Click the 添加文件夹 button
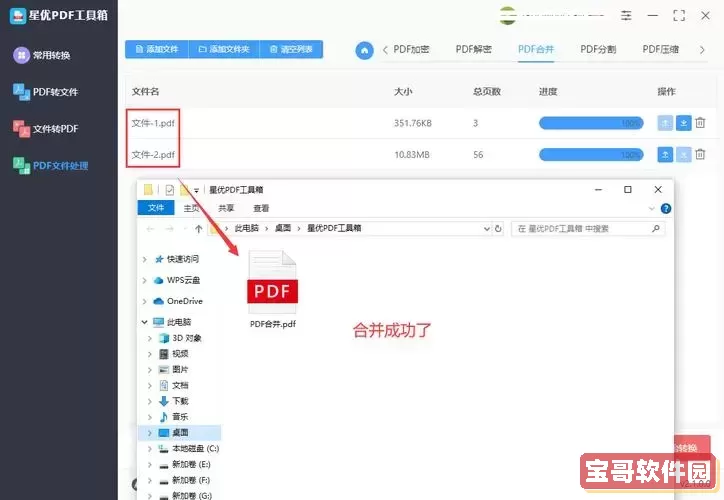The width and height of the screenshot is (724, 500). point(224,49)
